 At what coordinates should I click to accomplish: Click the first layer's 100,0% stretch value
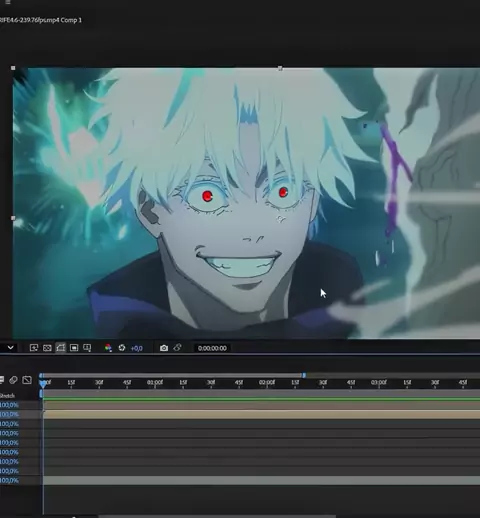pos(9,405)
